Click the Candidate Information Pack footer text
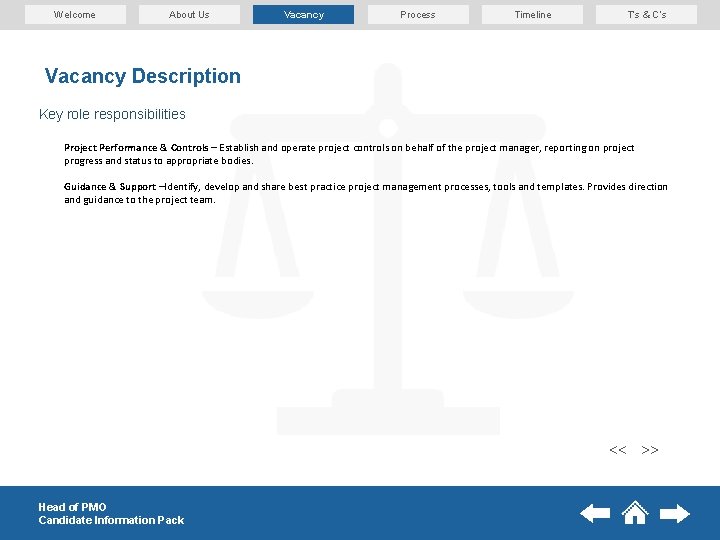 click(x=111, y=520)
